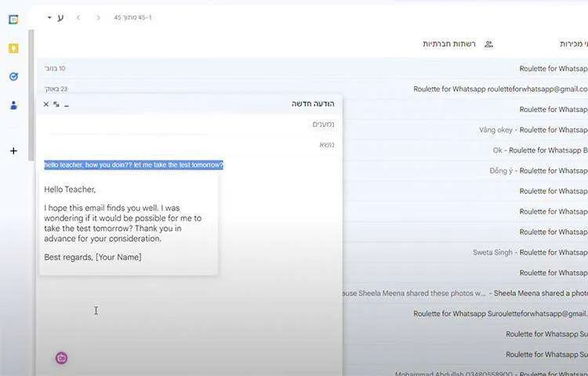Expand the input language dropdown arrow
The height and width of the screenshot is (376, 588).
click(x=49, y=17)
